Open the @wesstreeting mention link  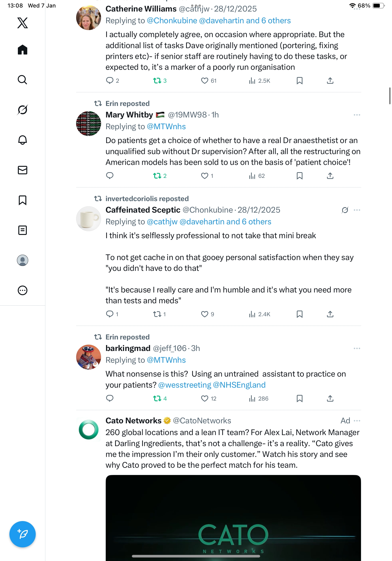tap(184, 385)
